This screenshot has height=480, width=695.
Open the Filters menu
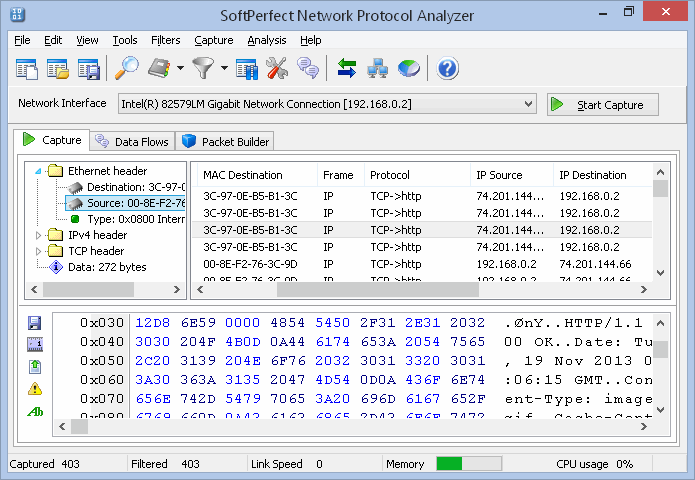(166, 40)
